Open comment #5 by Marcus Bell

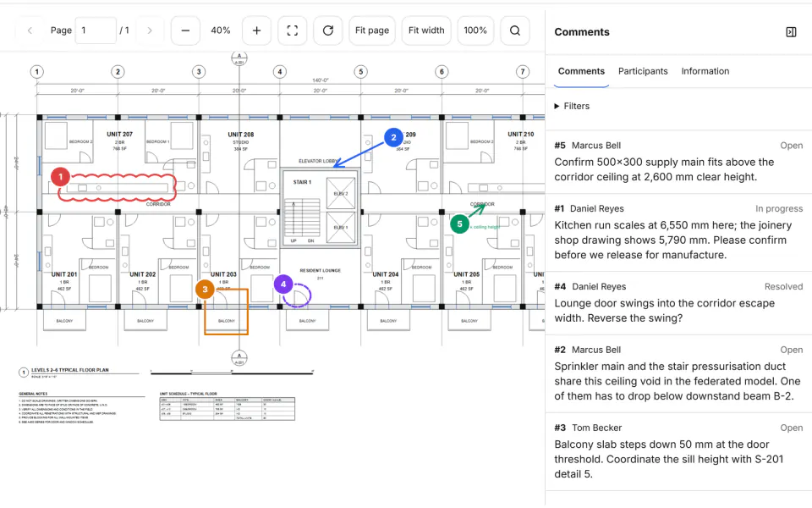678,162
